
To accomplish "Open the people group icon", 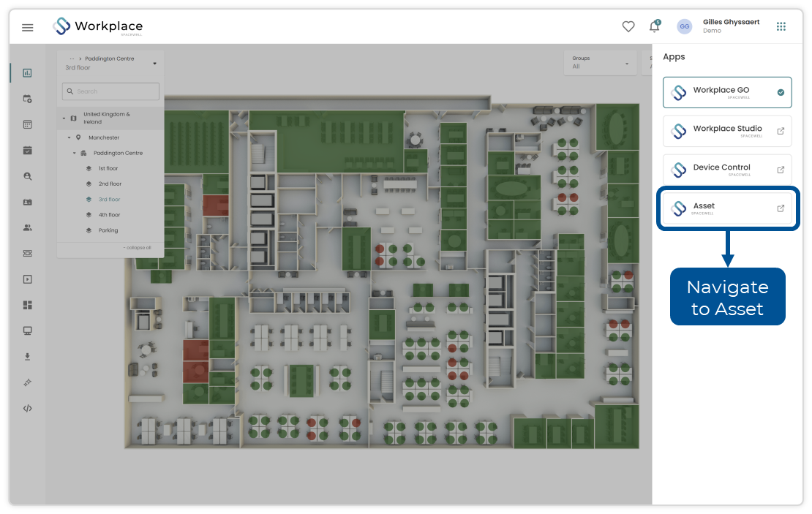I will pos(28,228).
